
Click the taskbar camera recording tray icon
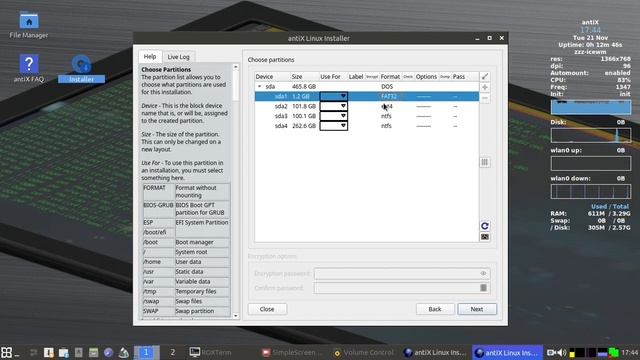tap(551, 352)
